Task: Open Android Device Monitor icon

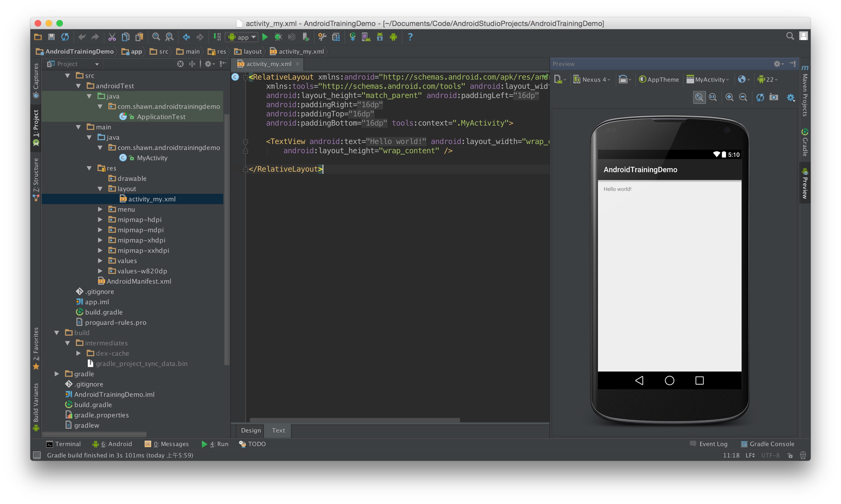Action: point(393,37)
